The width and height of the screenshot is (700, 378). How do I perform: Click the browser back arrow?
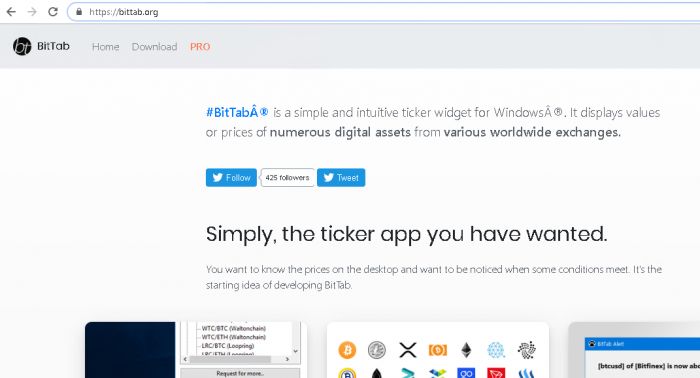coord(11,12)
